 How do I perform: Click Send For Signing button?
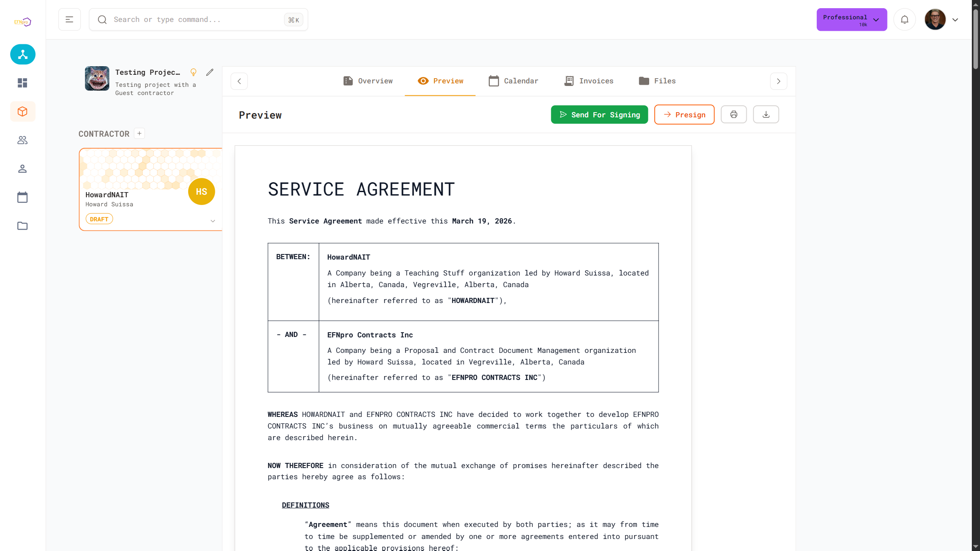pyautogui.click(x=599, y=115)
